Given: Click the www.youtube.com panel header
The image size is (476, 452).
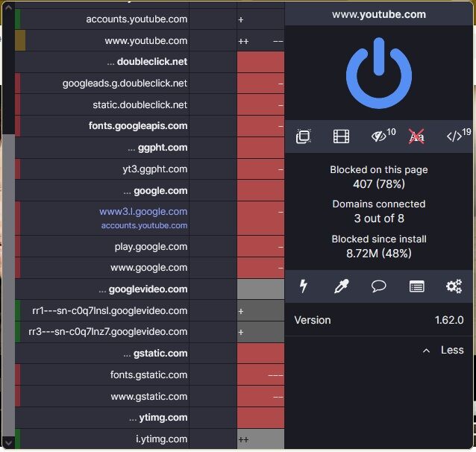Looking at the screenshot, I should click(379, 14).
